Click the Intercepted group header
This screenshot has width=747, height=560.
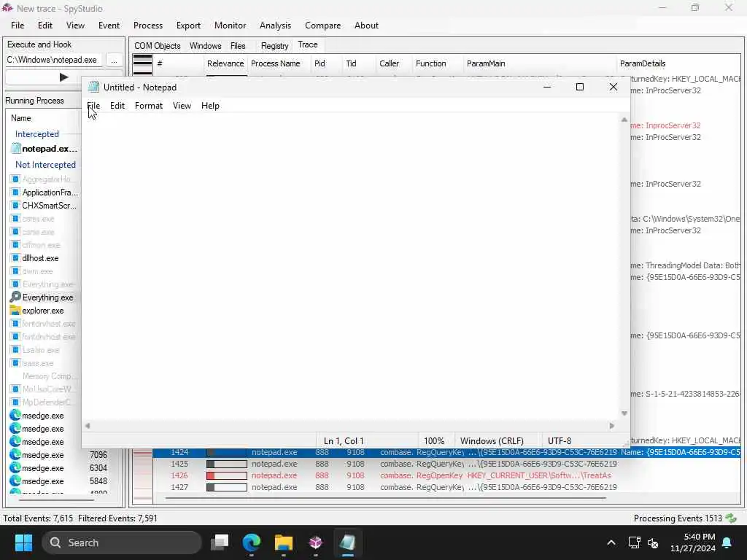click(36, 134)
